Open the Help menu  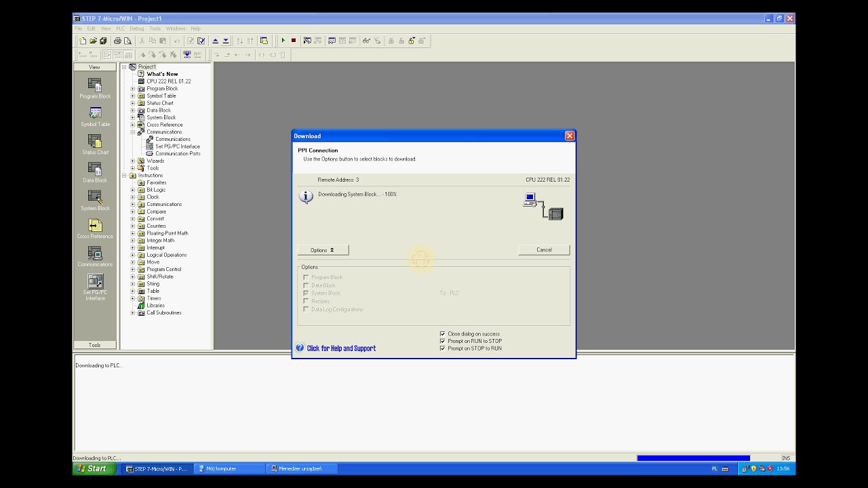click(x=195, y=28)
